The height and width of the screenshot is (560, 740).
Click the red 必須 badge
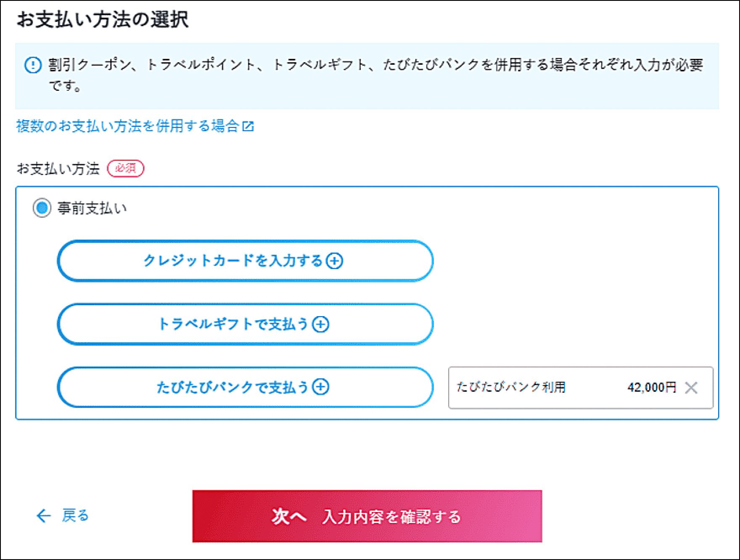pos(126,169)
